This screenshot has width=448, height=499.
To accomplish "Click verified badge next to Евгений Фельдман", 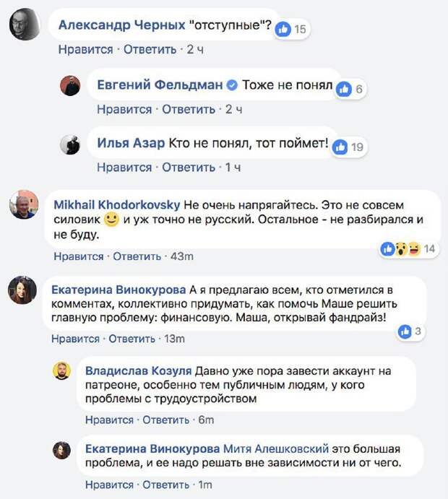I will pyautogui.click(x=232, y=85).
